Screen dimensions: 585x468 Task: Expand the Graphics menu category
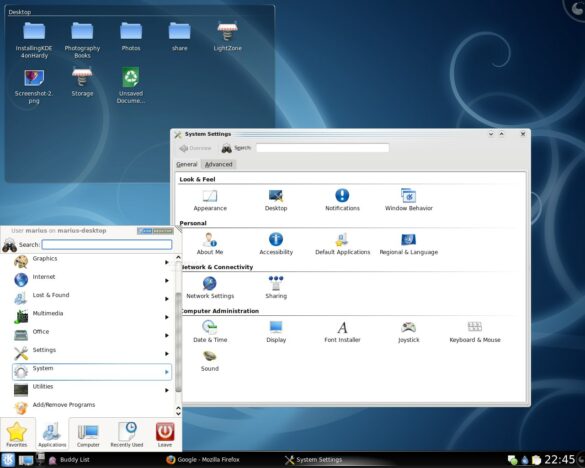[91, 262]
